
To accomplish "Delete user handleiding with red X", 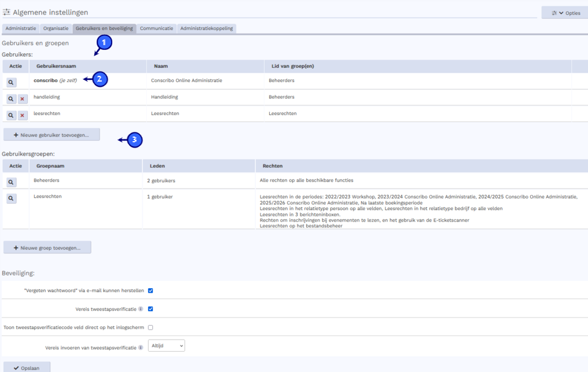I will pos(23,98).
